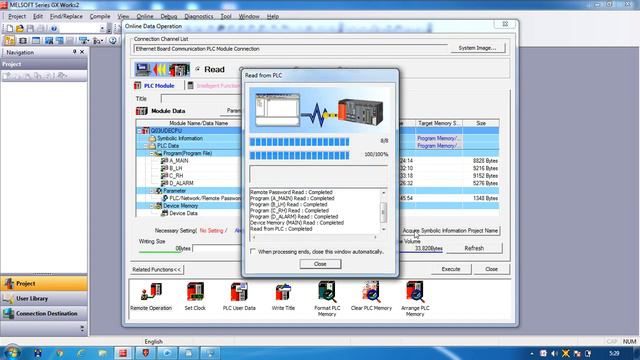Expand navigation panel bottom chevron
640x360 pixels.
[x=82, y=328]
